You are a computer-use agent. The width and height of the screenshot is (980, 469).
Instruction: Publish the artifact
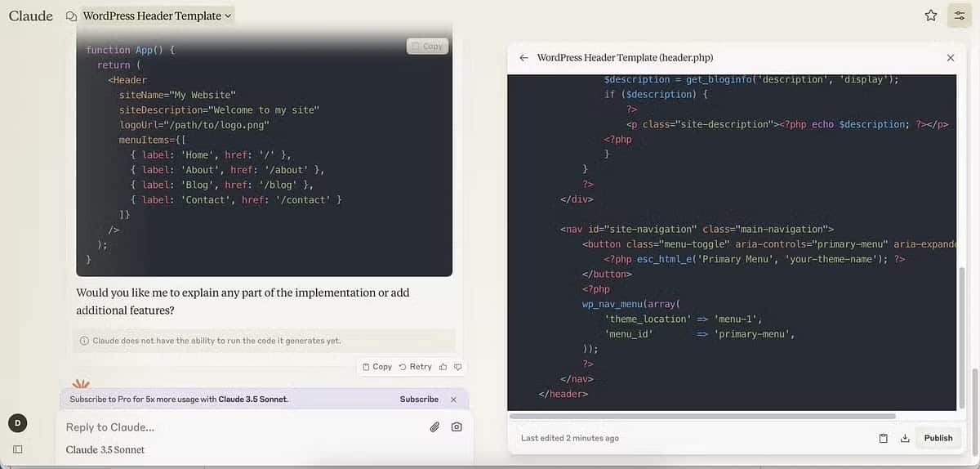pos(938,438)
